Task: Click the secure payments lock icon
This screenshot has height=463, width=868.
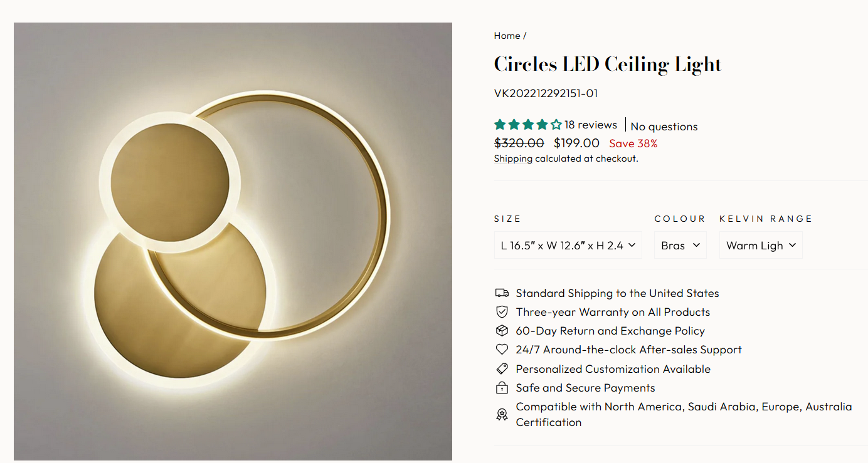Action: click(502, 388)
